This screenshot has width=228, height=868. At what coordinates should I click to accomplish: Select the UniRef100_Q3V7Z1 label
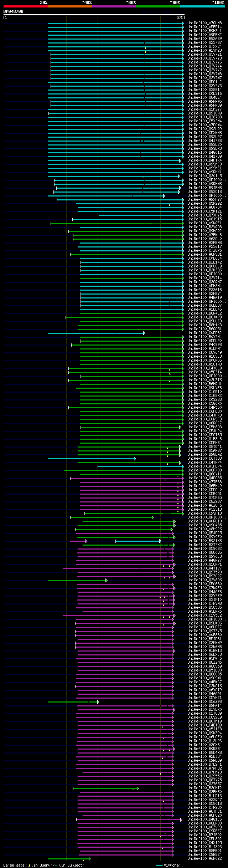click(204, 55)
